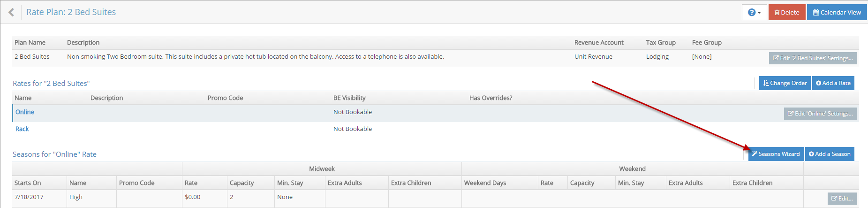Edit 'Online' rate settings
Image resolution: width=868 pixels, height=208 pixels.
(x=820, y=114)
